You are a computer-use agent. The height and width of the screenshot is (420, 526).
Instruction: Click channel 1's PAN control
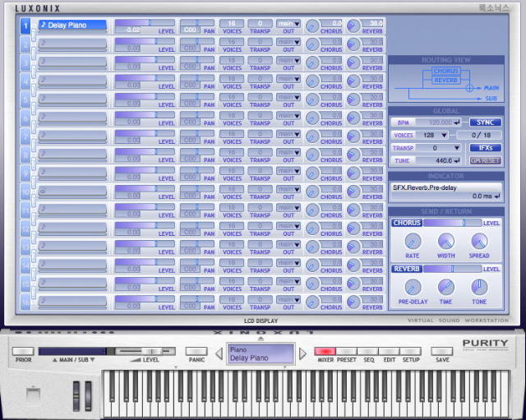tap(197, 23)
